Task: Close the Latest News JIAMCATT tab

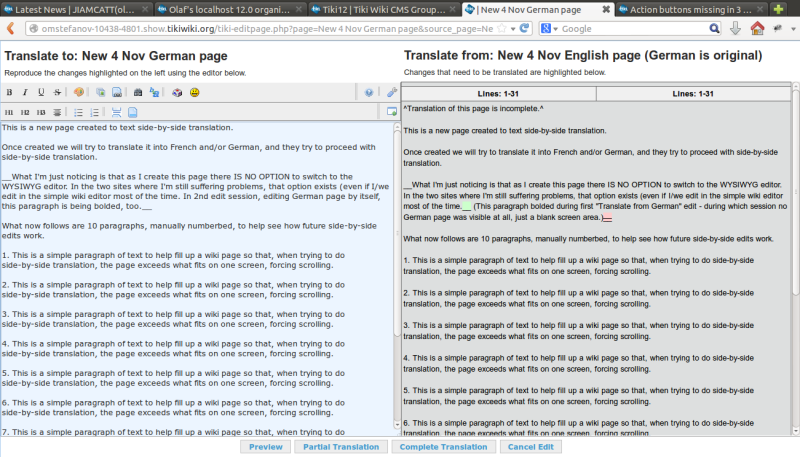Action: tap(145, 9)
